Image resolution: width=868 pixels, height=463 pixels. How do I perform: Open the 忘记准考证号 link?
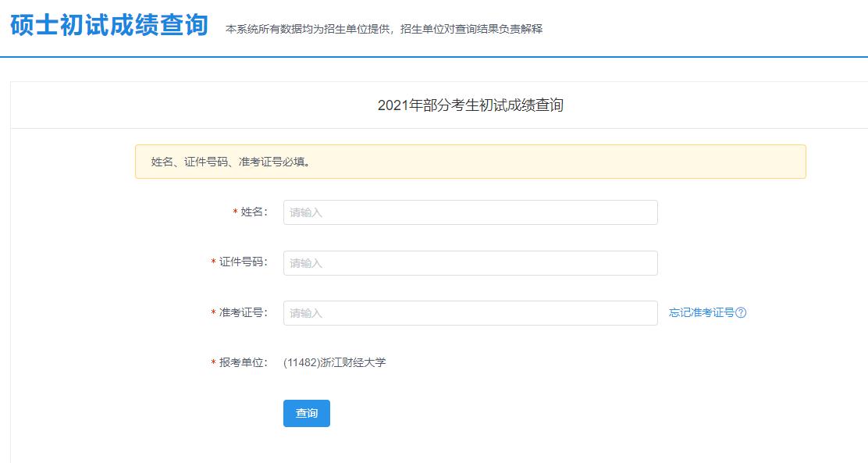pos(701,313)
